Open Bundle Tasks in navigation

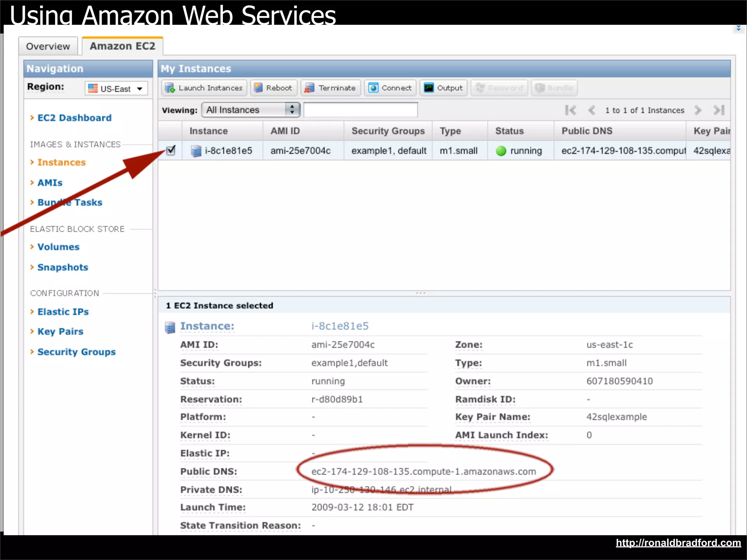(x=70, y=202)
